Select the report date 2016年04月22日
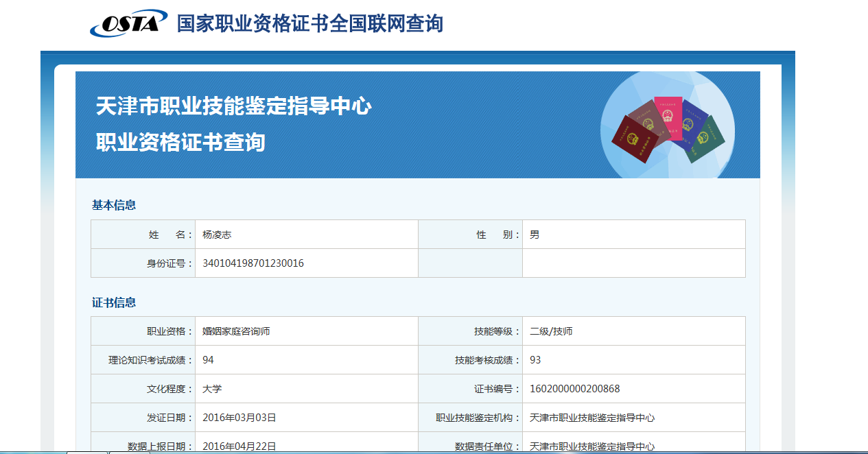Image resolution: width=868 pixels, height=454 pixels. point(239,446)
